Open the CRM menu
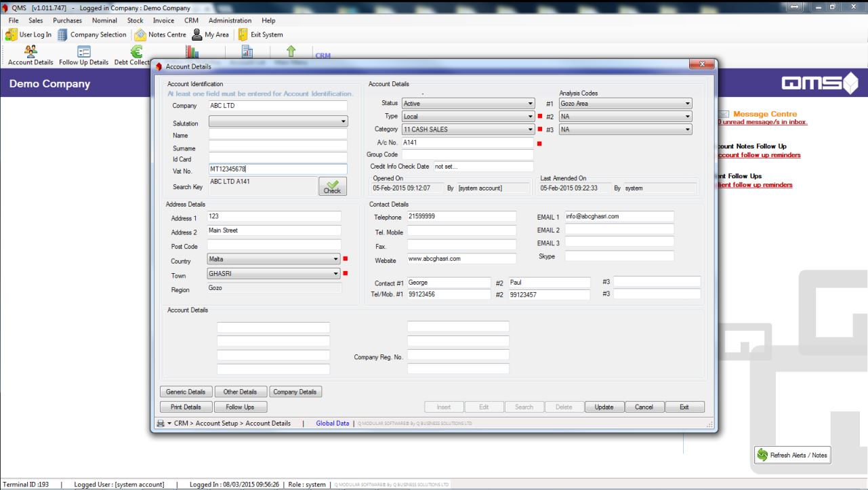The height and width of the screenshot is (490, 868). click(x=191, y=20)
